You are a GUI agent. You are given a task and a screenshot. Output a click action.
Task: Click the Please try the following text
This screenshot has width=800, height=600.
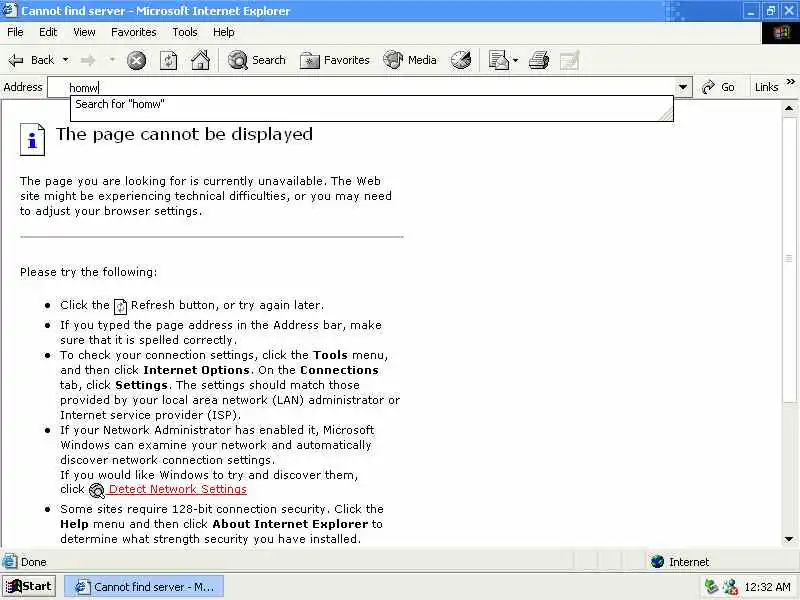pyautogui.click(x=88, y=272)
